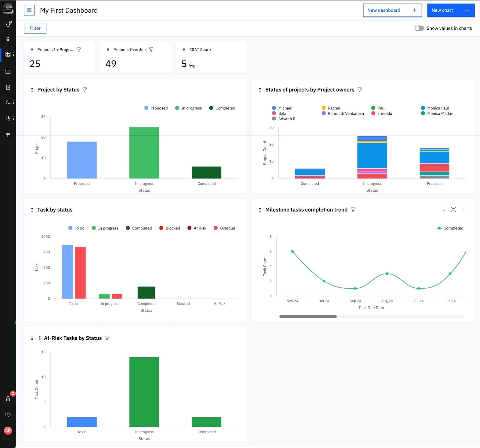Open dashboards sidebar icon's three-dot menu
This screenshot has height=448, width=480.
13,54
